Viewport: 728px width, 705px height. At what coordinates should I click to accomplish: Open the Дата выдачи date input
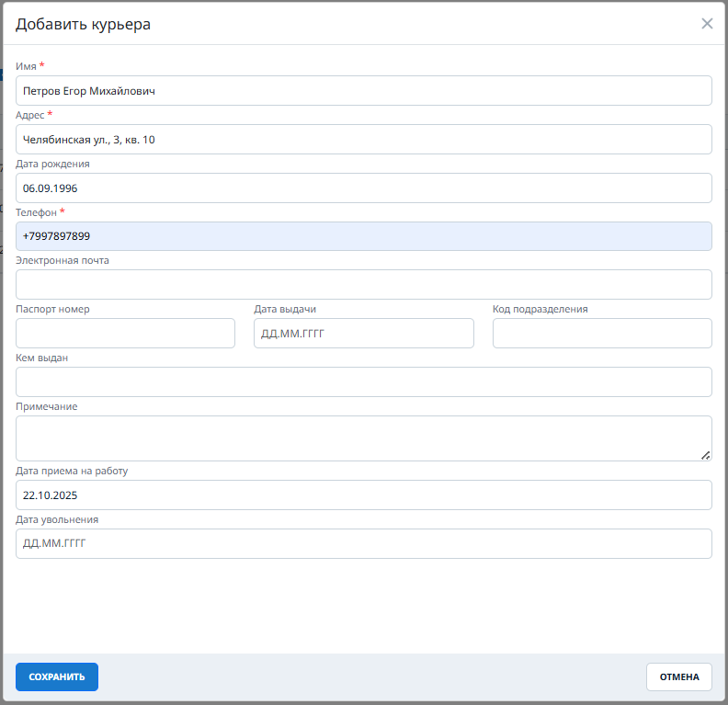(363, 334)
